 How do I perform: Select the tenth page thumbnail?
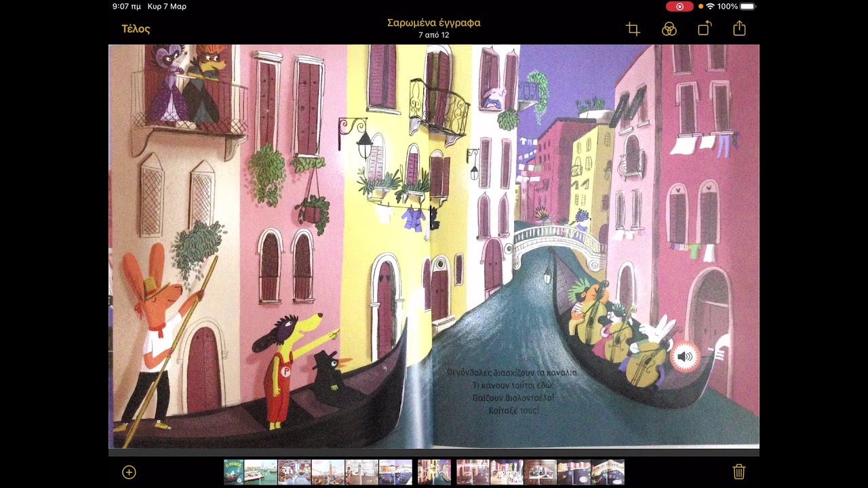(540, 472)
